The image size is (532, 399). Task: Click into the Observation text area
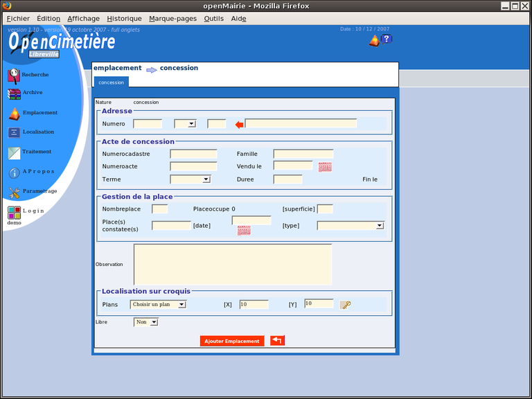tap(233, 264)
